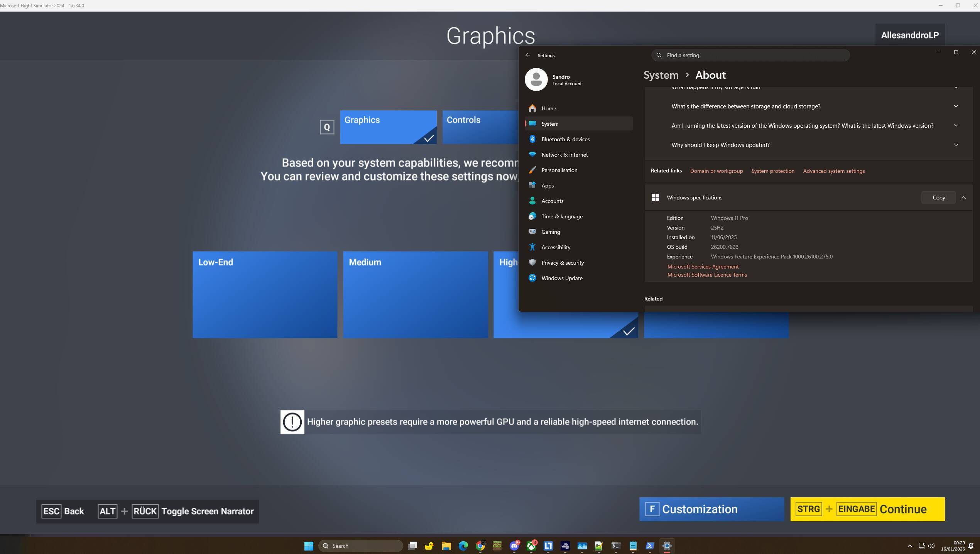Select the Medium graphics preset
The height and width of the screenshot is (554, 980).
pos(415,294)
